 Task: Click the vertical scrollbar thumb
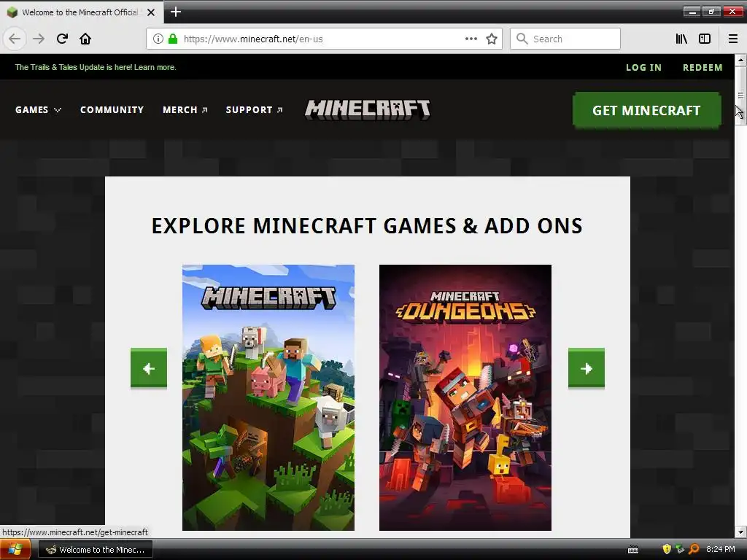(740, 96)
